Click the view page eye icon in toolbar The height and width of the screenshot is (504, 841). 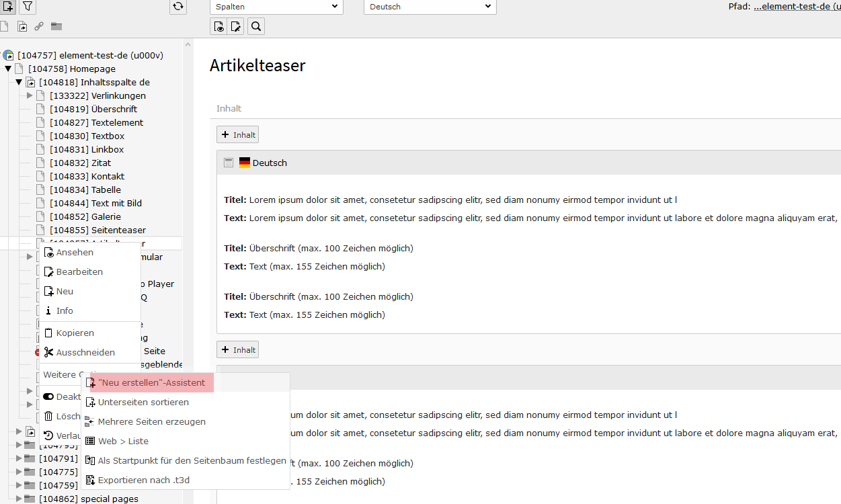pos(219,27)
